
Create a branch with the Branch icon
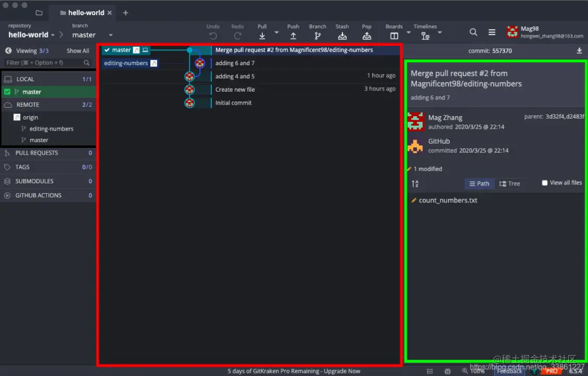pos(317,36)
